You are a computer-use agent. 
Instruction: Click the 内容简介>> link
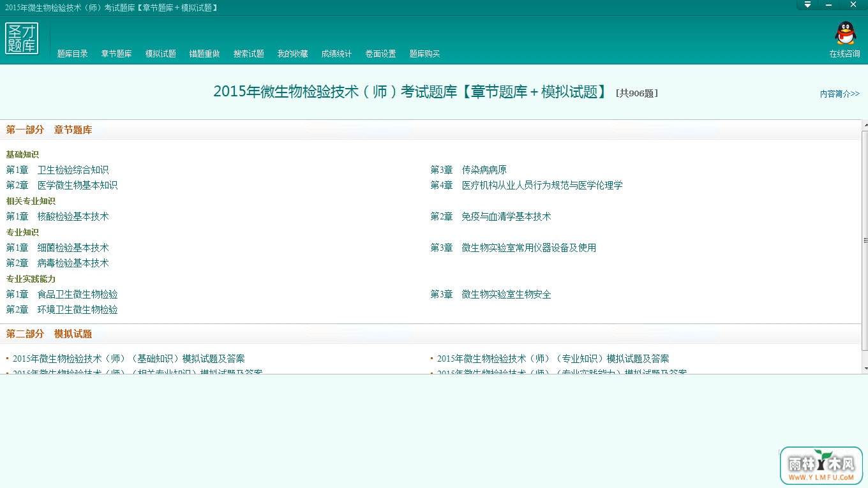tap(840, 94)
